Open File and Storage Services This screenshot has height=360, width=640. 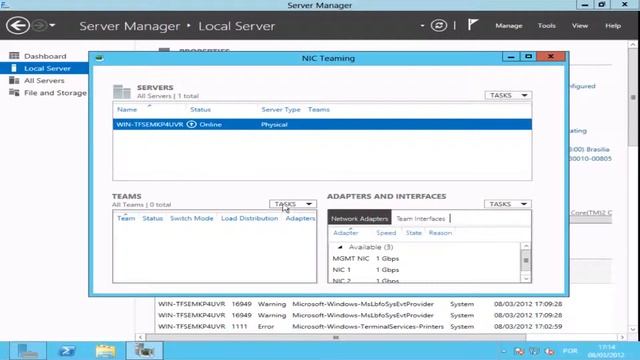55,93
